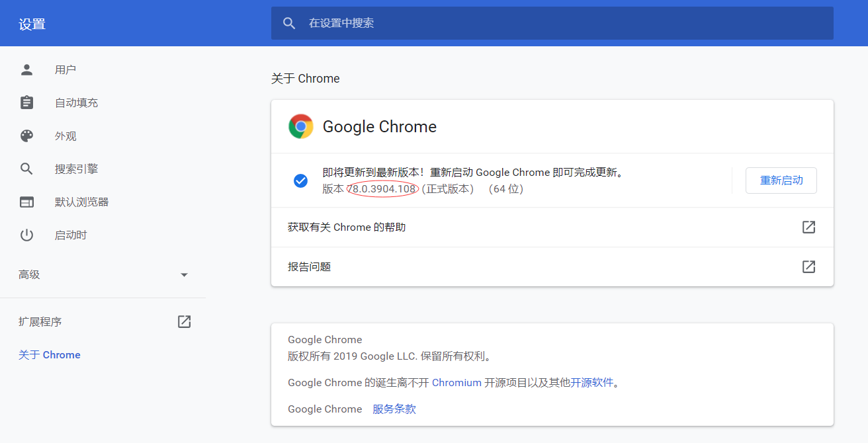Click the 版权所有 2019 Google LLC copyright text
This screenshot has height=443, width=868.
390,356
